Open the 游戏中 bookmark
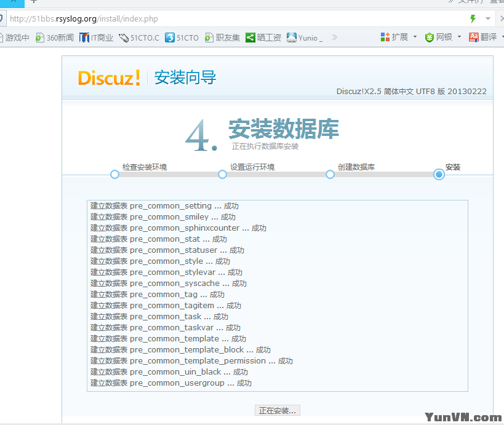 point(15,38)
